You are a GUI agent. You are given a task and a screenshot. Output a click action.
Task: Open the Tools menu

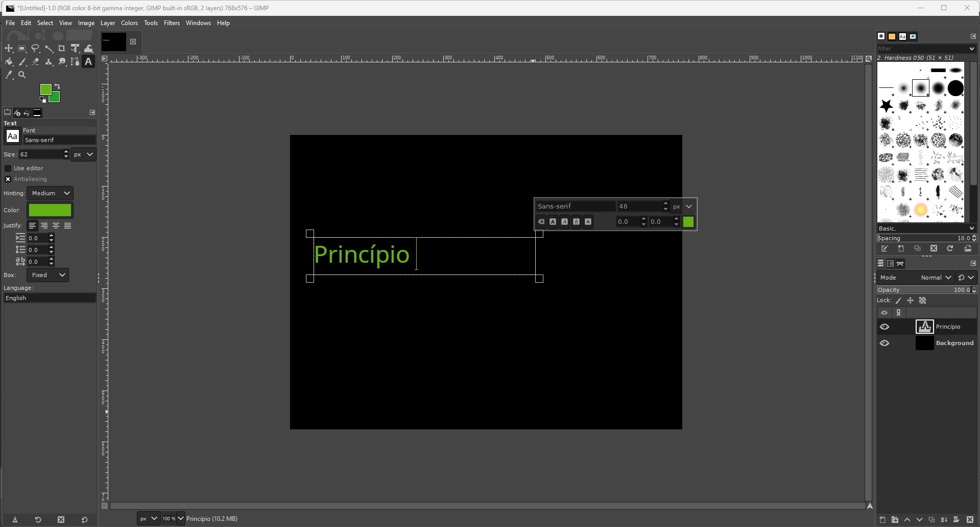click(151, 23)
